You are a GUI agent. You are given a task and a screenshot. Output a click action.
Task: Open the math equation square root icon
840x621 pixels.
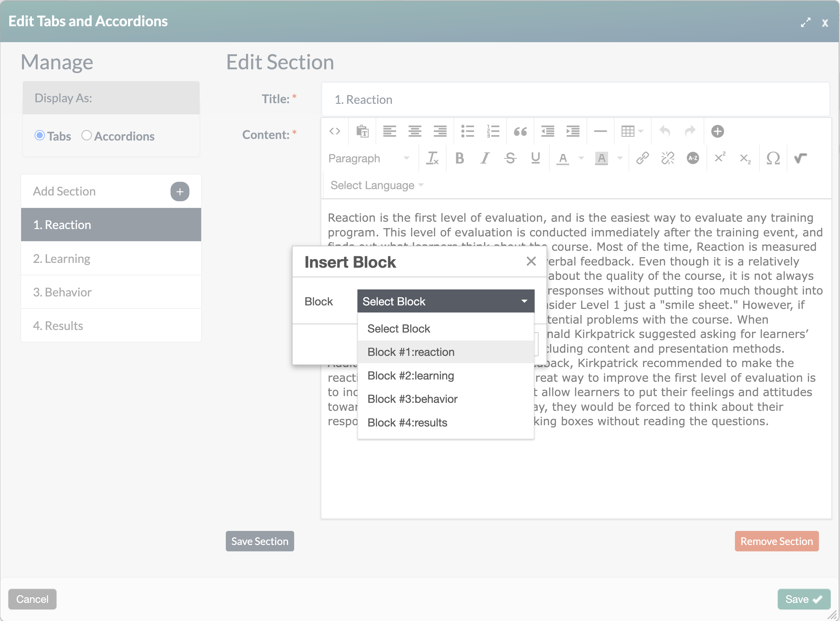(x=800, y=158)
